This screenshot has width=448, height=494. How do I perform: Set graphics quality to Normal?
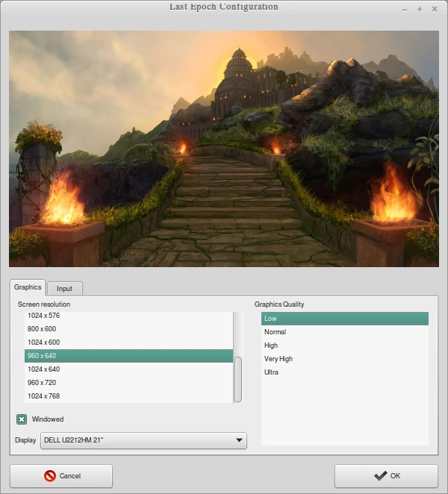tap(345, 332)
